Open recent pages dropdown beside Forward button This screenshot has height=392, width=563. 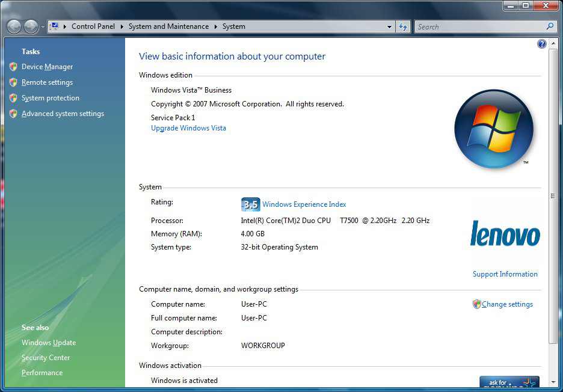[42, 27]
